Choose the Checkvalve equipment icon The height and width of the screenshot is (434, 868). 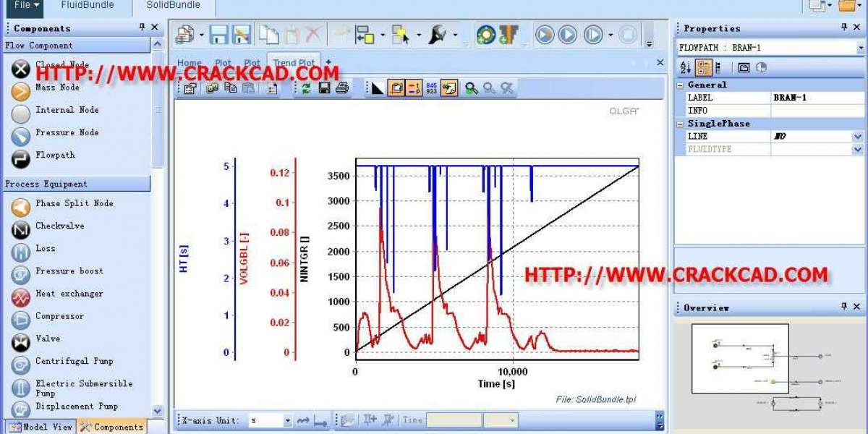pos(22,230)
